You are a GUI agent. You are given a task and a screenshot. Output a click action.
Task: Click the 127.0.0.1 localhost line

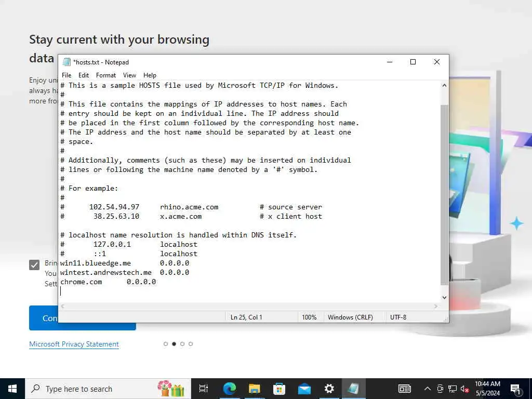point(129,244)
